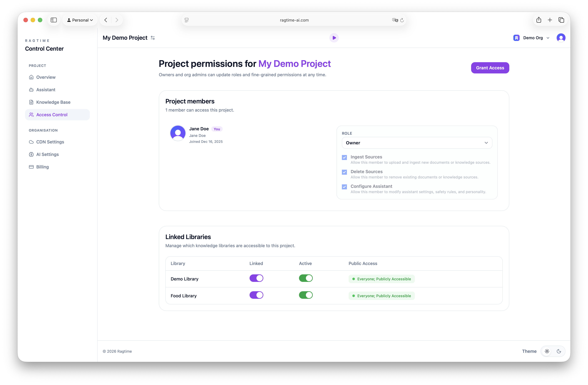The width and height of the screenshot is (588, 385).
Task: Expand the Personal account dropdown
Action: 80,20
